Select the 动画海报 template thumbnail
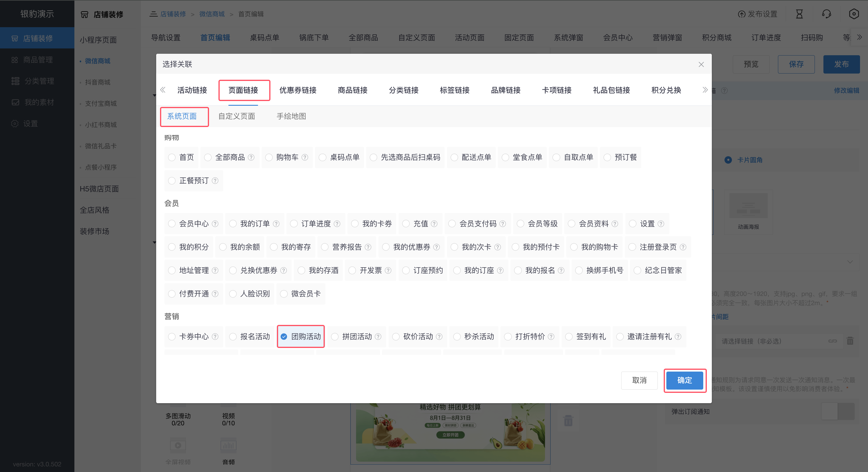The height and width of the screenshot is (472, 868). [x=748, y=212]
